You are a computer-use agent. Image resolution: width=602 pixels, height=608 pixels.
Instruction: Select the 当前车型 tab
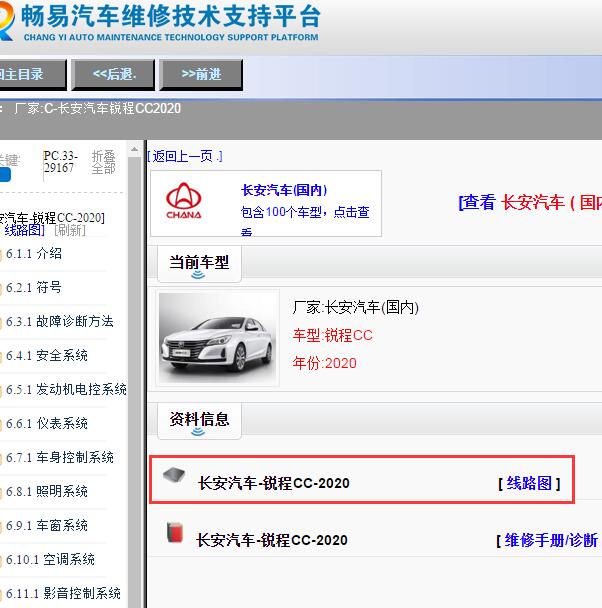pyautogui.click(x=199, y=264)
